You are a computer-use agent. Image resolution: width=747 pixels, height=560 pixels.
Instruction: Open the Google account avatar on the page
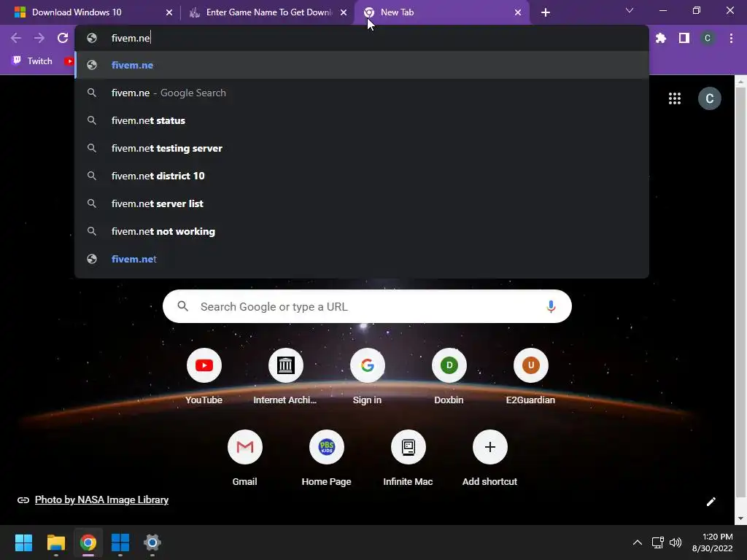click(x=709, y=98)
